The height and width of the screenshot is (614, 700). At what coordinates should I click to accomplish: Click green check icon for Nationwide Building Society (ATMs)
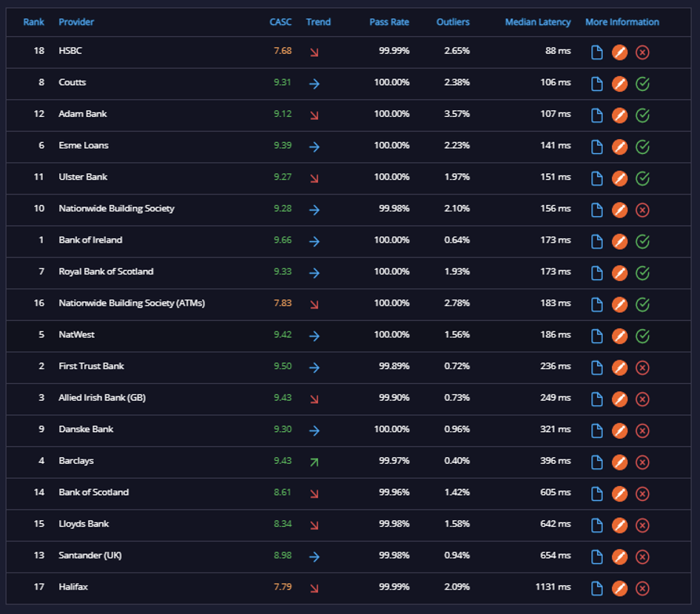[642, 305]
